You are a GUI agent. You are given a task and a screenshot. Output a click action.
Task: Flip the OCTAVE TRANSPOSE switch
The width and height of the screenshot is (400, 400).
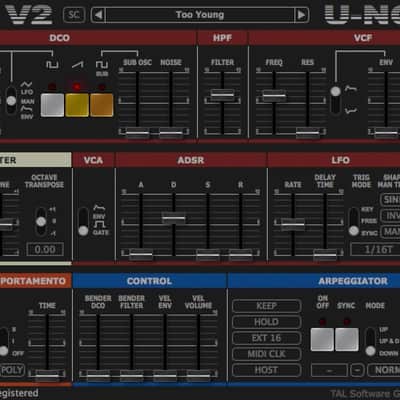coord(41,221)
